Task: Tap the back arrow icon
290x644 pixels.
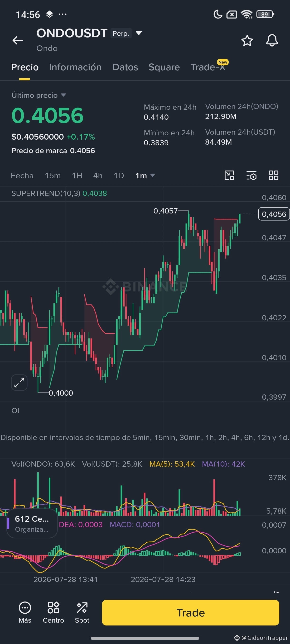Action: [x=18, y=40]
